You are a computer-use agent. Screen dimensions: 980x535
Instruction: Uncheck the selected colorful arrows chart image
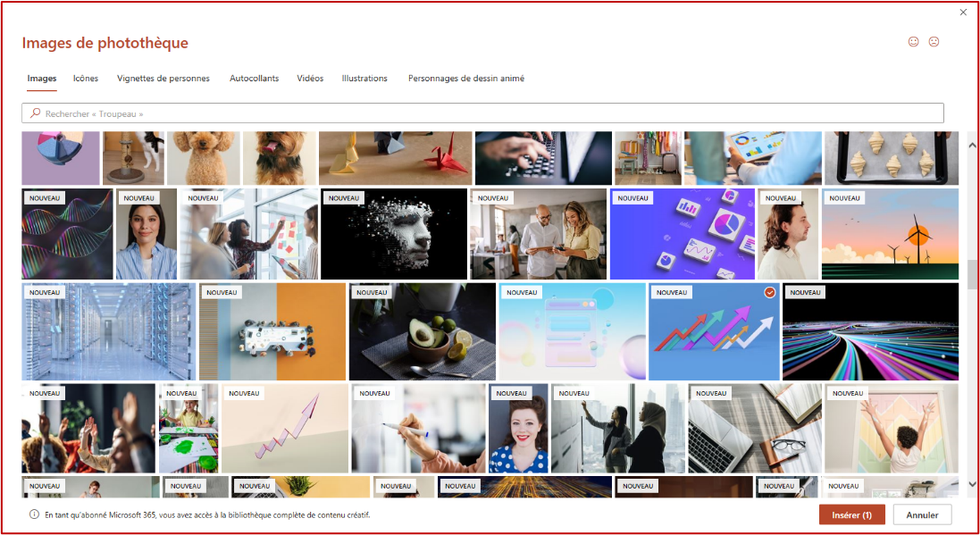[x=769, y=292]
